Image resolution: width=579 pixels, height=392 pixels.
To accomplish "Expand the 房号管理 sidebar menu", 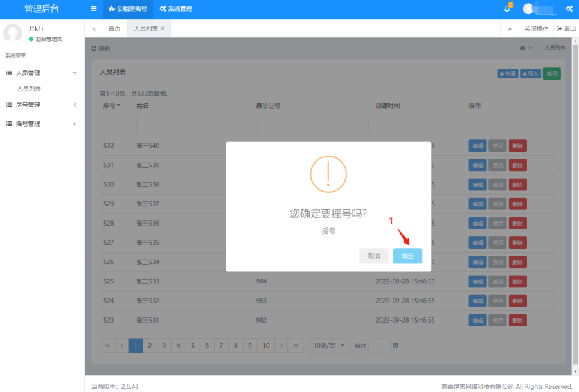I will click(42, 105).
